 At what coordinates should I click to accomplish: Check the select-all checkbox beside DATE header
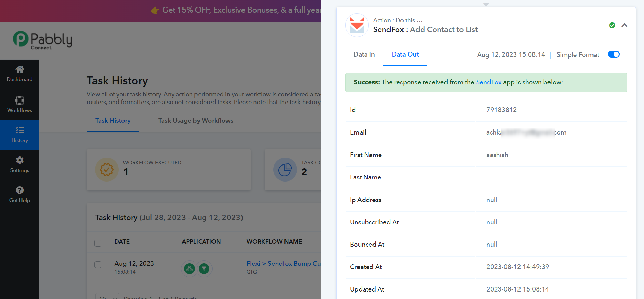click(x=98, y=243)
